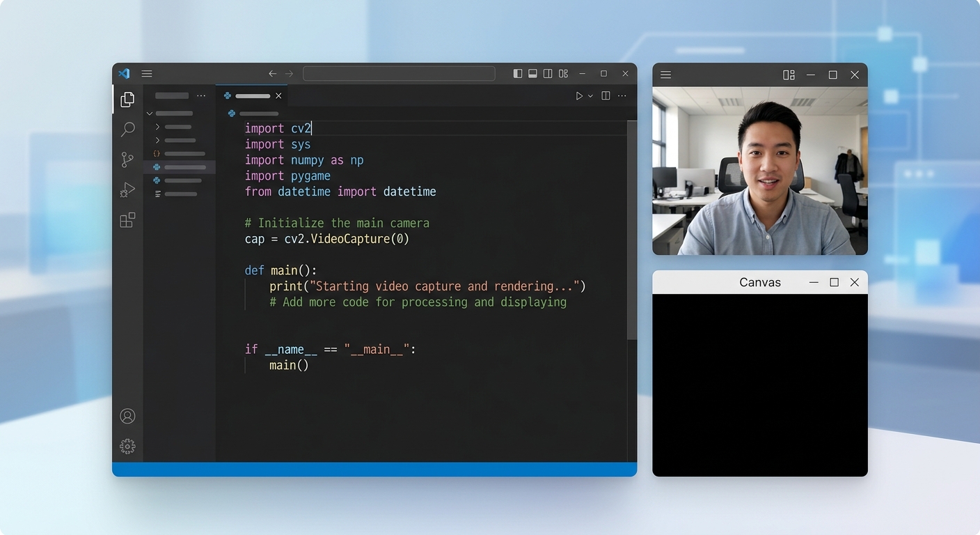Click the Accounts icon in the activity bar
The image size is (980, 535).
coord(127,415)
